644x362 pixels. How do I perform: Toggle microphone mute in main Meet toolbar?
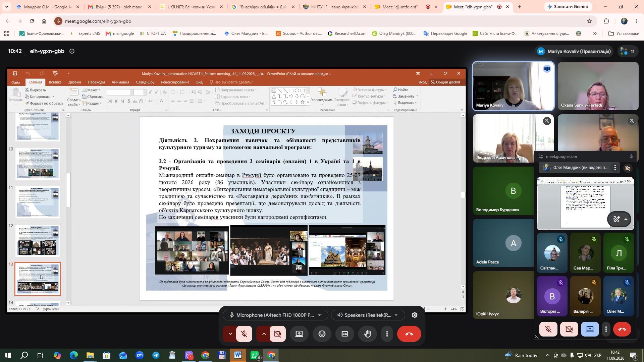[244, 334]
